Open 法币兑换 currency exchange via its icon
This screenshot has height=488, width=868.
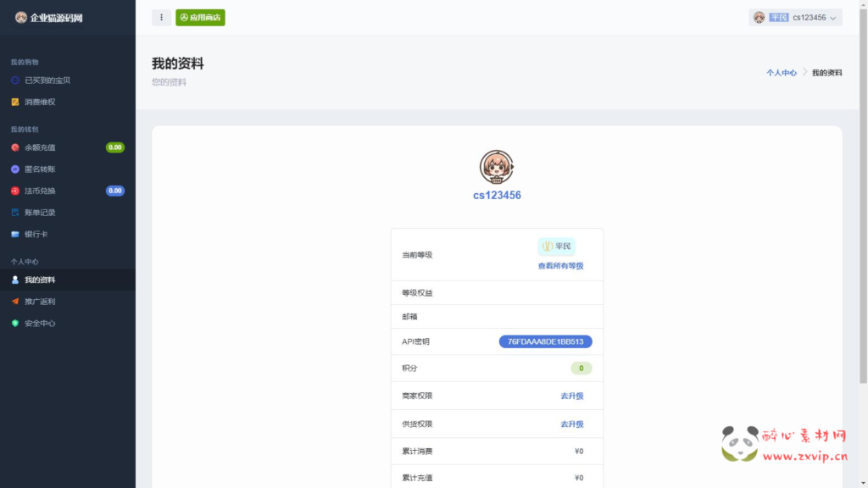click(x=15, y=191)
